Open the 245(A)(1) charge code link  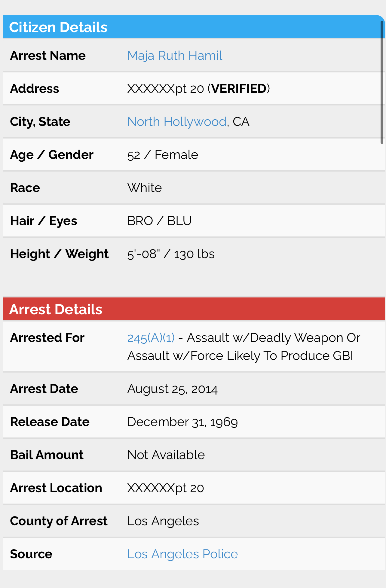(x=151, y=338)
